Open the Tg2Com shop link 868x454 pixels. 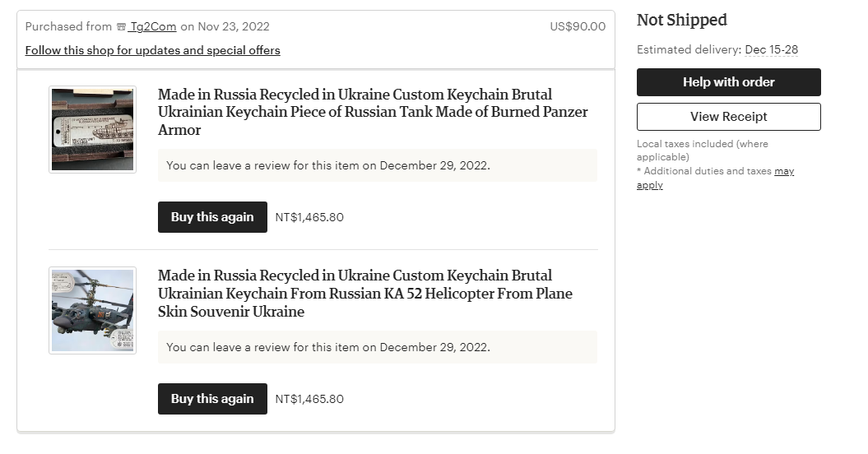152,26
